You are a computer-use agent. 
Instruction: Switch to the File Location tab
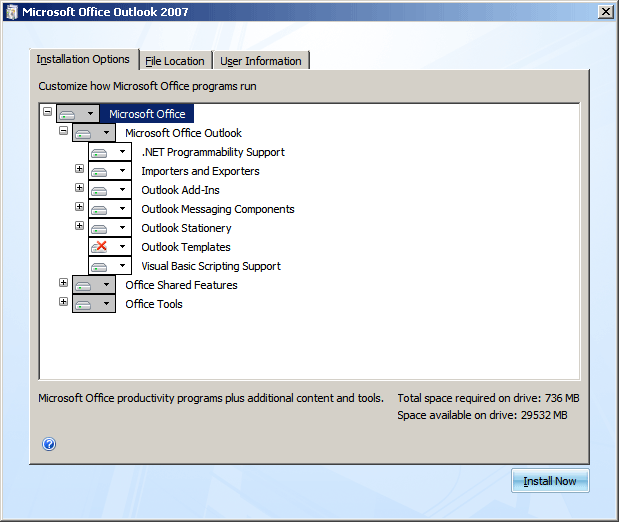tap(175, 61)
